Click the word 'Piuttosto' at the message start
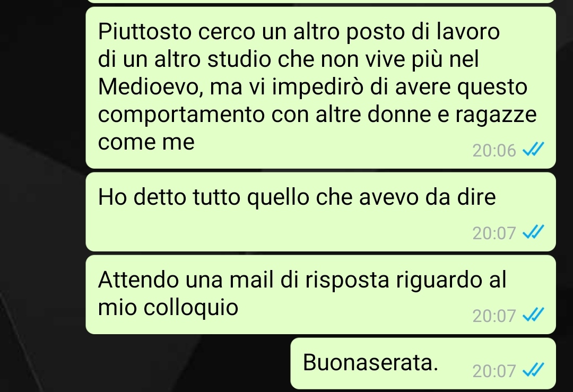573x392 pixels. click(x=145, y=31)
